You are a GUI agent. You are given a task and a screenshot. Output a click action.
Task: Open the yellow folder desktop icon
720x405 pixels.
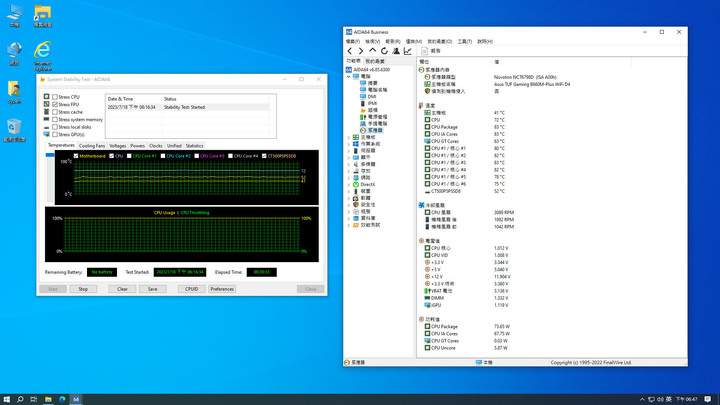[x=43, y=16]
